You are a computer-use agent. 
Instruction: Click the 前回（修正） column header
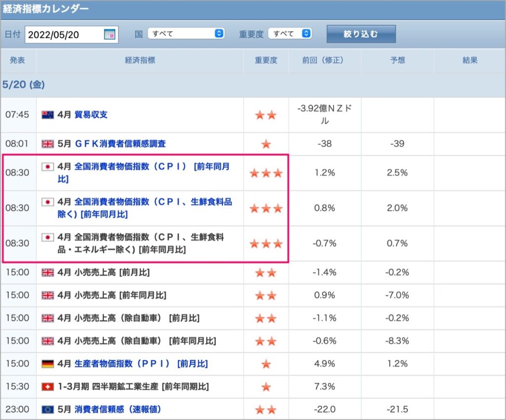[323, 60]
